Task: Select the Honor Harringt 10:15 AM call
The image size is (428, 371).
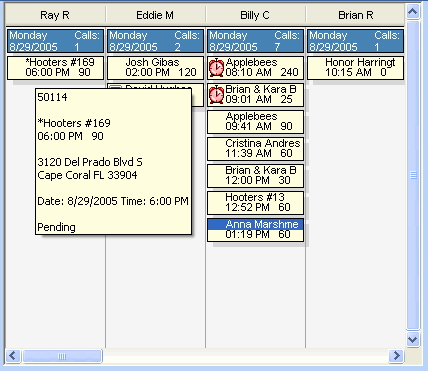Action: click(x=355, y=68)
